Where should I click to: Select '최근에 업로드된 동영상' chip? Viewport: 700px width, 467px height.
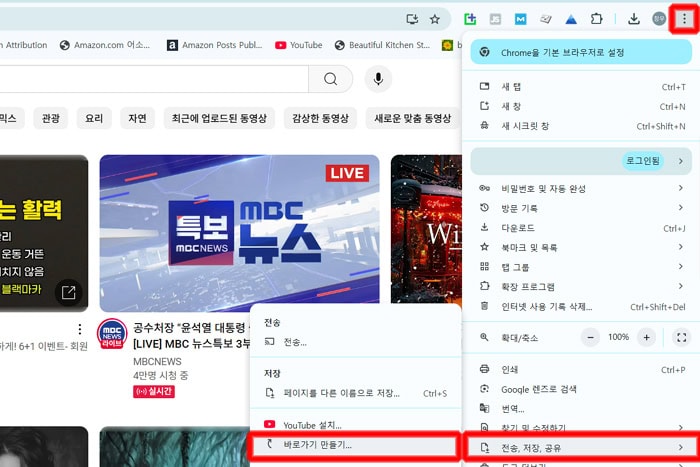point(219,118)
